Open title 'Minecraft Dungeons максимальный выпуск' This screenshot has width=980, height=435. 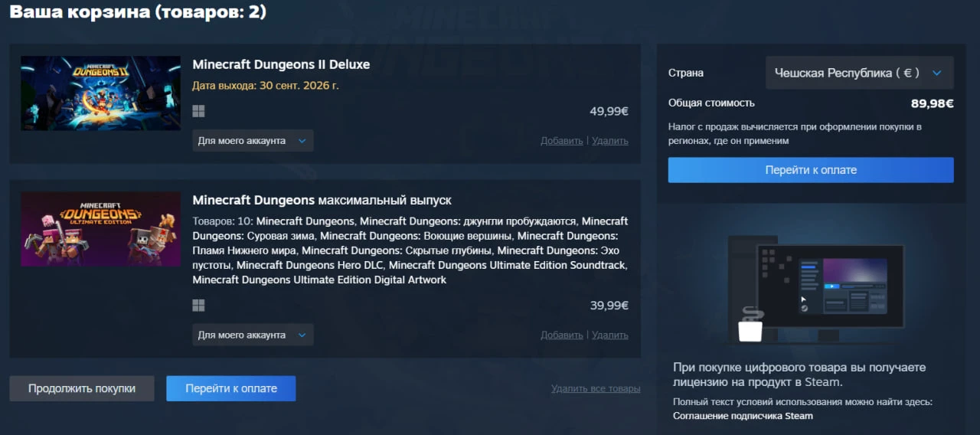point(322,200)
